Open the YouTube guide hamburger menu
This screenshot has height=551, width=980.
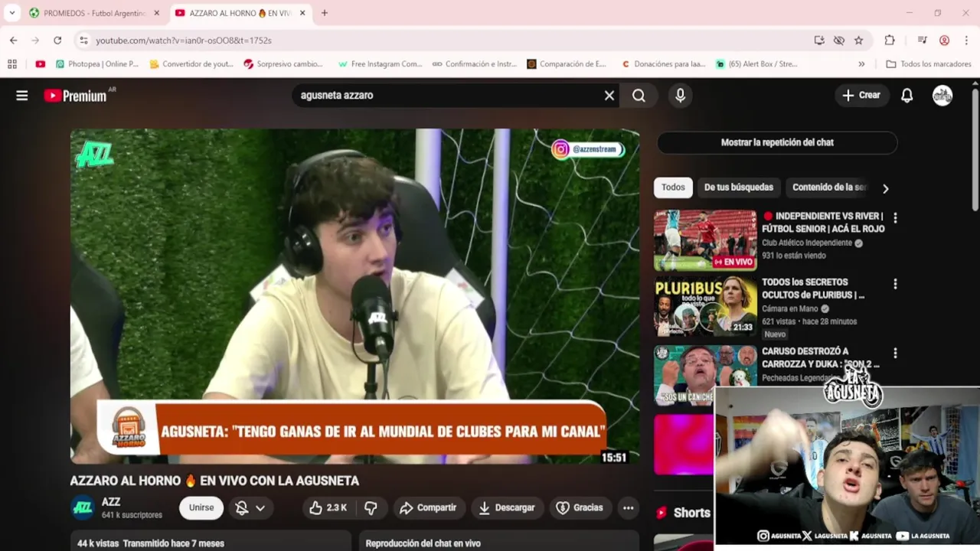point(22,96)
